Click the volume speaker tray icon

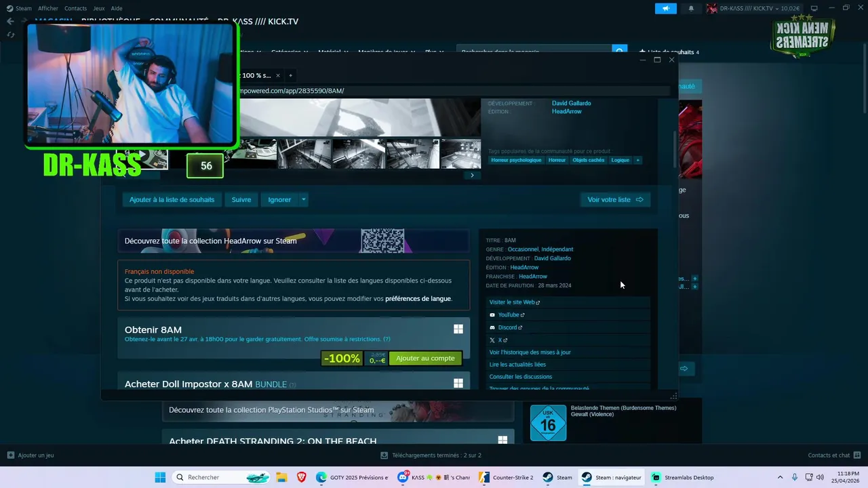point(821,477)
